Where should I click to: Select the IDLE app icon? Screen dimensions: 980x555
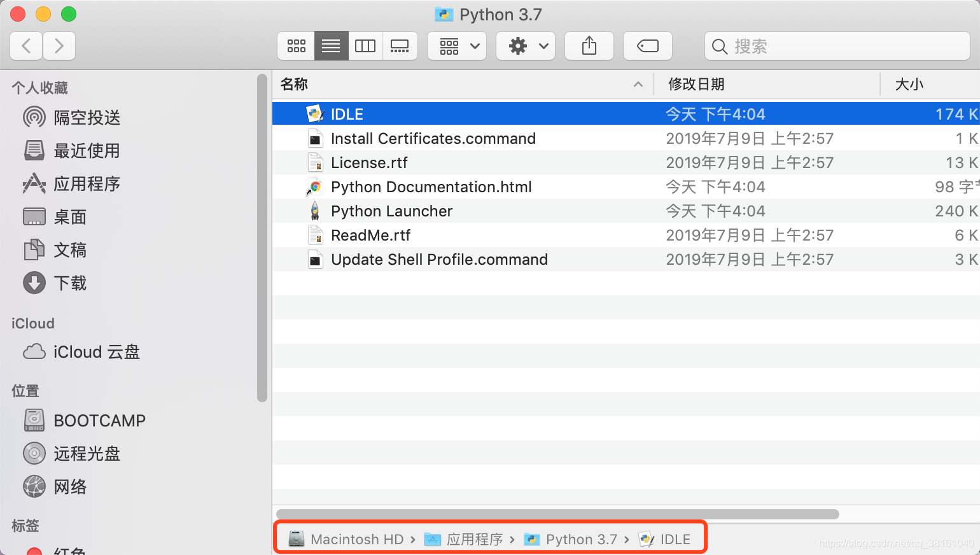click(315, 114)
